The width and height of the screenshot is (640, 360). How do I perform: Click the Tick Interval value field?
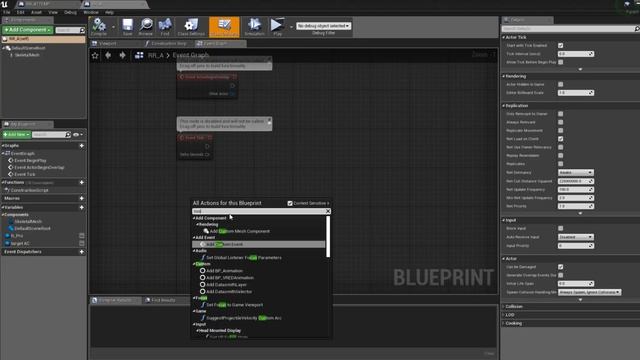pos(576,54)
